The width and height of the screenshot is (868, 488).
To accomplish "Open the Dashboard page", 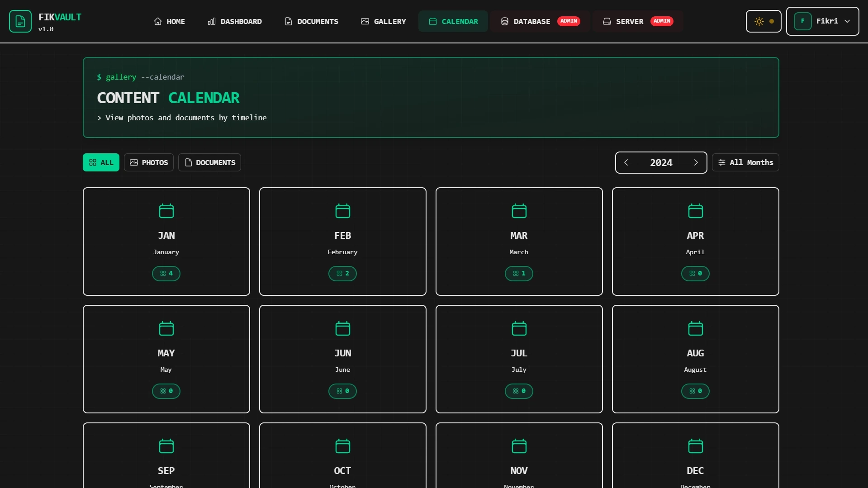I will click(x=235, y=21).
